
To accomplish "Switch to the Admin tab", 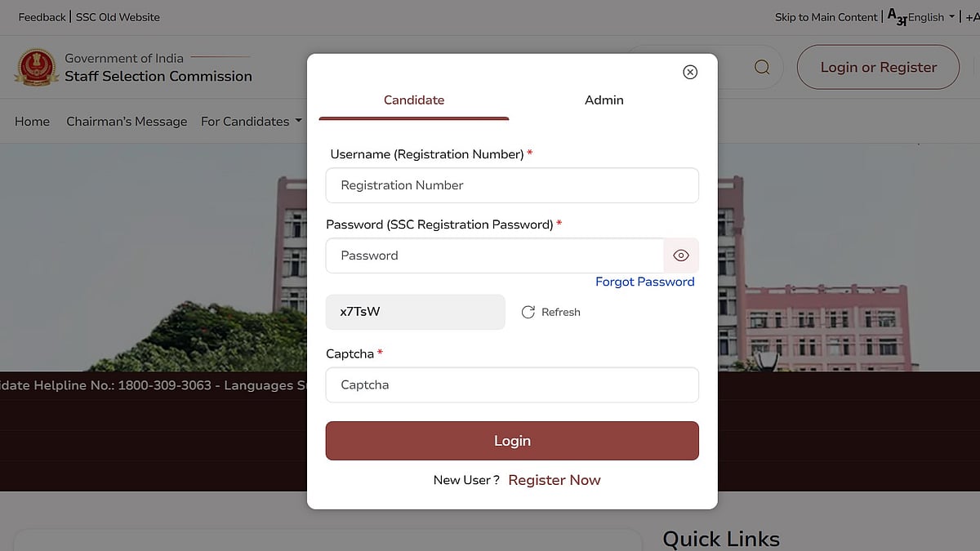I will pyautogui.click(x=604, y=100).
